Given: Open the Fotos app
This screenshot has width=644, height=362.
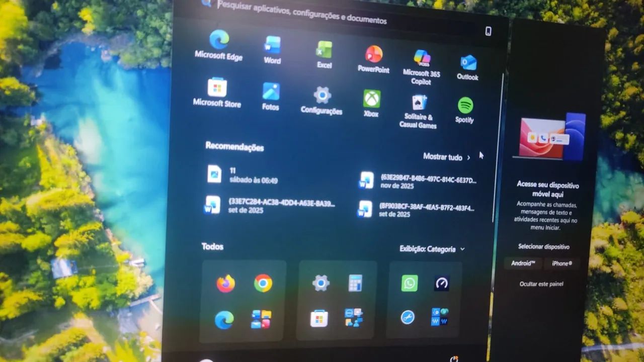Looking at the screenshot, I should click(x=271, y=96).
